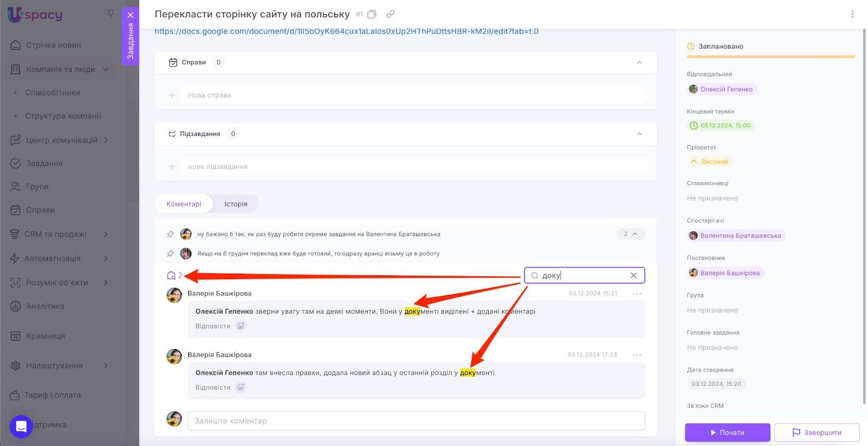868x446 pixels.
Task: Unpin the comment starting with Якщо на 6 грудня
Action: click(x=170, y=254)
